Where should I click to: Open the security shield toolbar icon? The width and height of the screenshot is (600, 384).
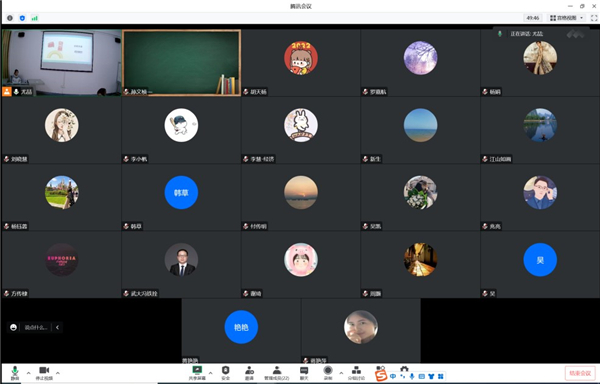pos(225,373)
